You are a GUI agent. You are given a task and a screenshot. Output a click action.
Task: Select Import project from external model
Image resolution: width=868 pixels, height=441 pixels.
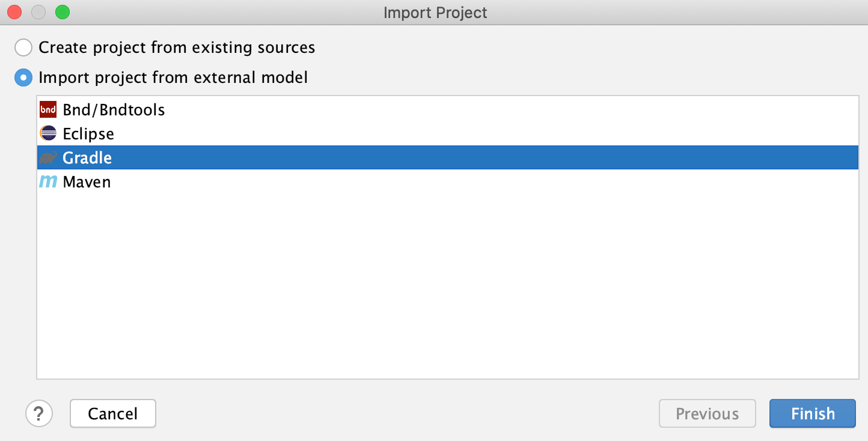(x=23, y=78)
